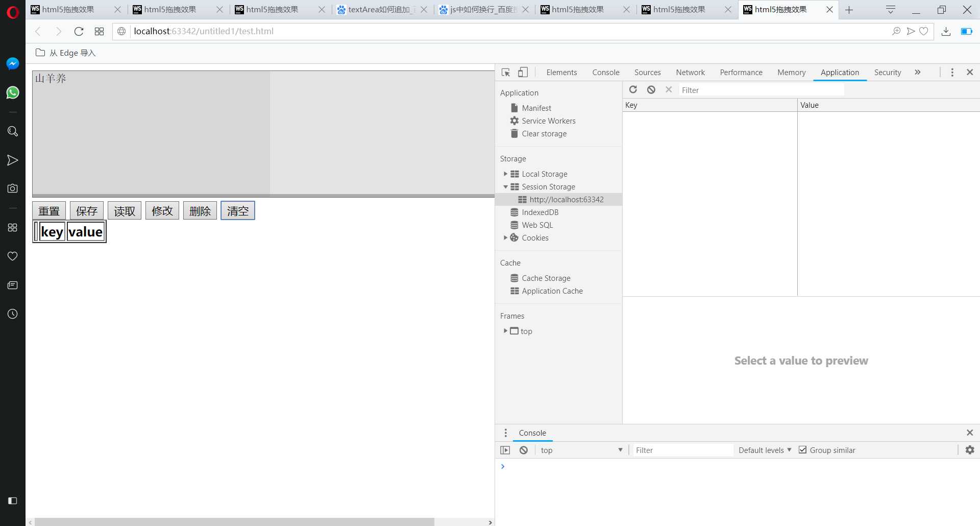Open the downloads icon in the address bar row
This screenshot has width=980, height=526.
coord(946,31)
